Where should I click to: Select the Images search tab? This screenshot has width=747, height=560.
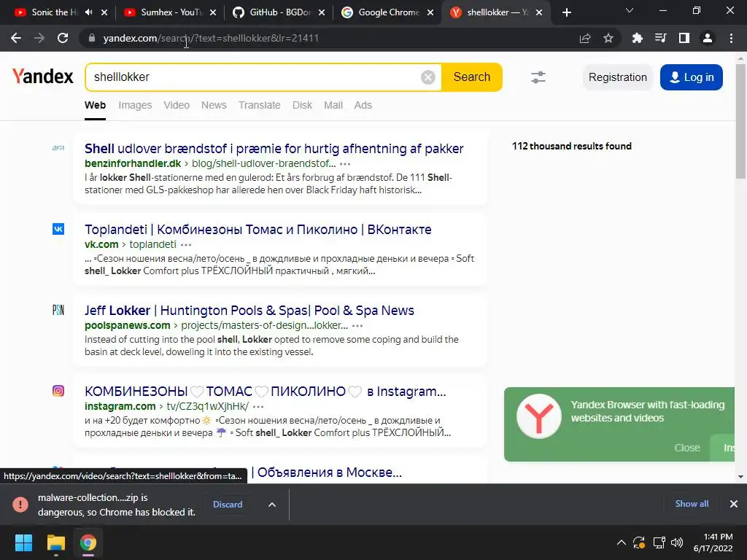point(135,105)
